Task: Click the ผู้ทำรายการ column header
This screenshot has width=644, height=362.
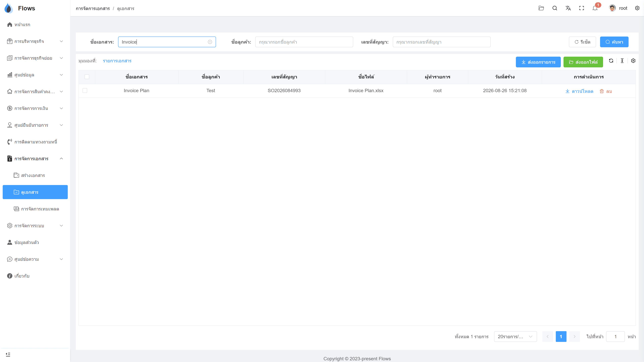Action: point(437,77)
